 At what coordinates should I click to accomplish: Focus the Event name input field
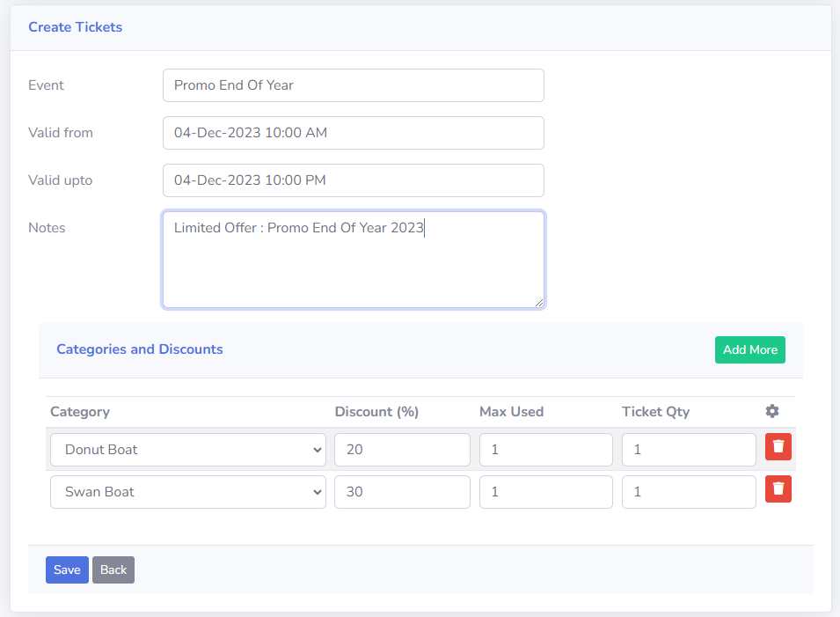(x=353, y=85)
